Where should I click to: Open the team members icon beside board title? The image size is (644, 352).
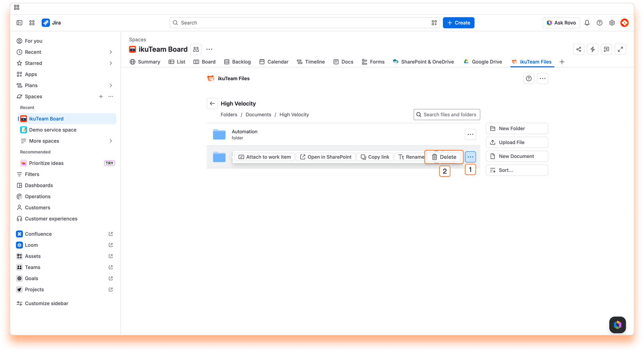196,49
